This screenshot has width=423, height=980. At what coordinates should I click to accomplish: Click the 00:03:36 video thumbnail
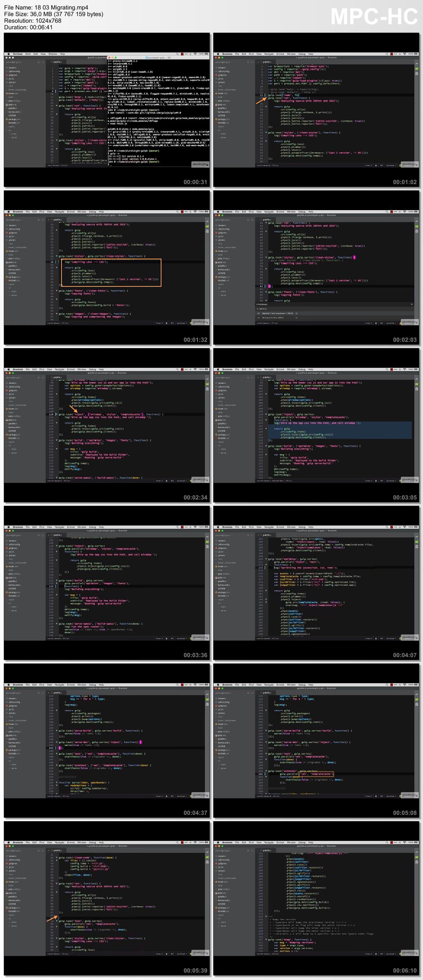coord(107,583)
